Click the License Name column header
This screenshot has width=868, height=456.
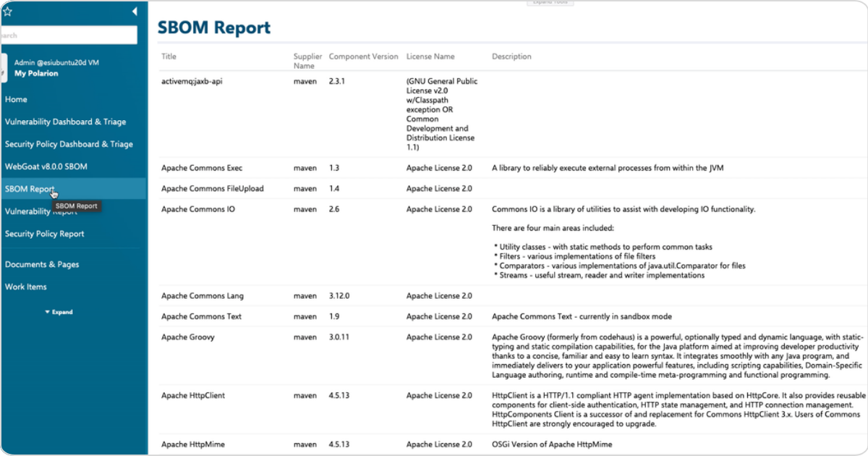coord(430,56)
